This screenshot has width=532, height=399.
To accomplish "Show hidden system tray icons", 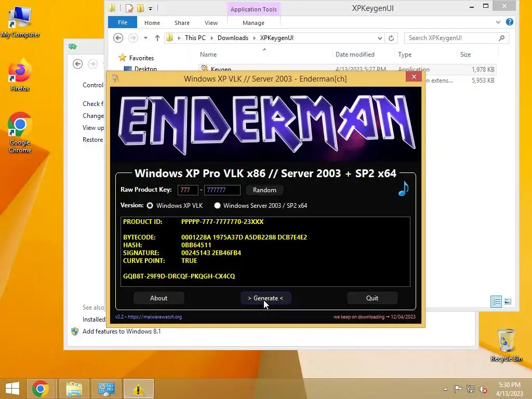I will pyautogui.click(x=445, y=389).
